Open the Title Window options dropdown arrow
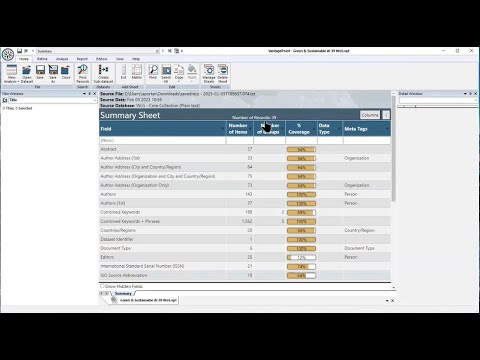 coord(84,94)
